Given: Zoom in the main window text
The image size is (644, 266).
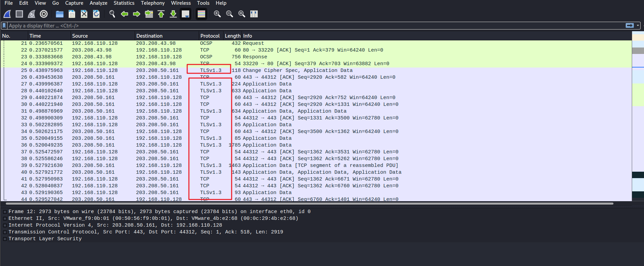Looking at the screenshot, I should 217,14.
